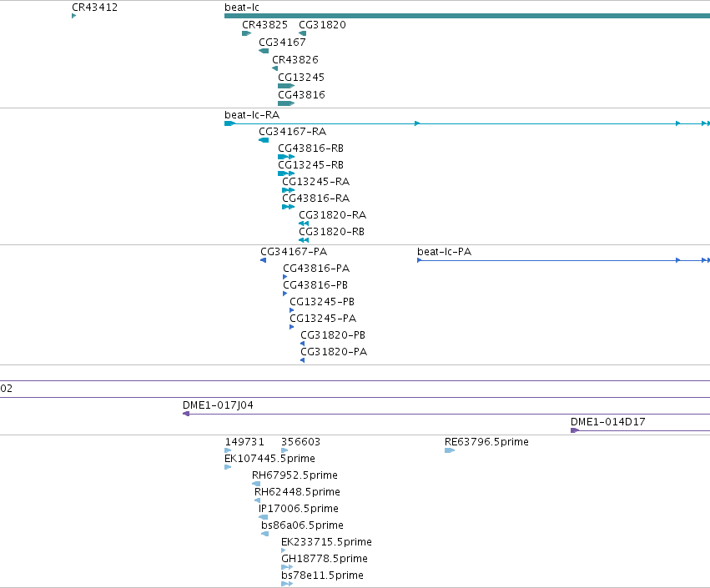Image resolution: width=710 pixels, height=588 pixels.
Task: Open the CG13245-RB transcript label
Action: [x=310, y=165]
